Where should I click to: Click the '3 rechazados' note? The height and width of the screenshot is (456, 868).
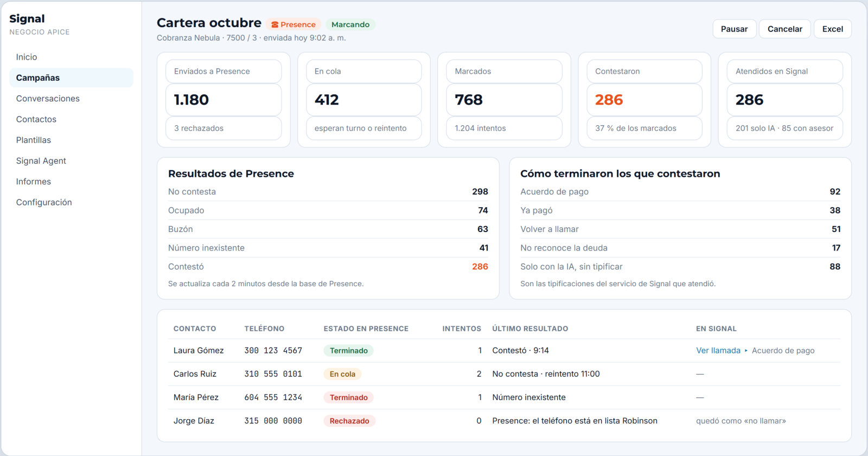coord(199,128)
